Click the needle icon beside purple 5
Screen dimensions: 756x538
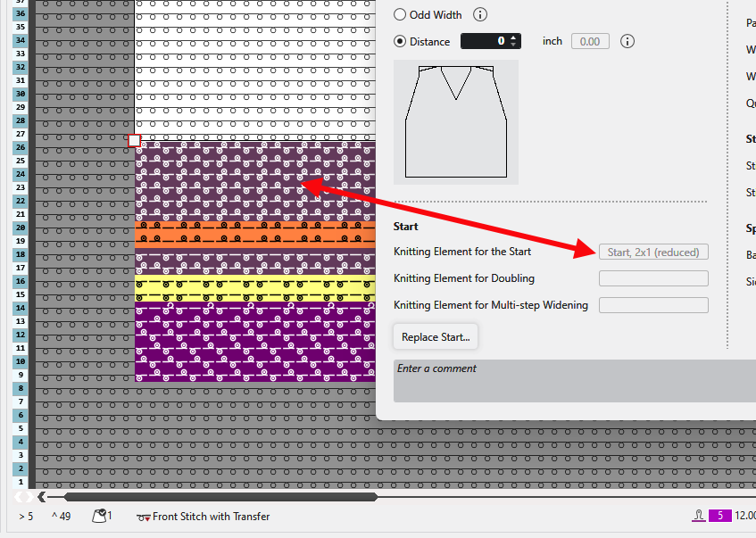pyautogui.click(x=698, y=516)
